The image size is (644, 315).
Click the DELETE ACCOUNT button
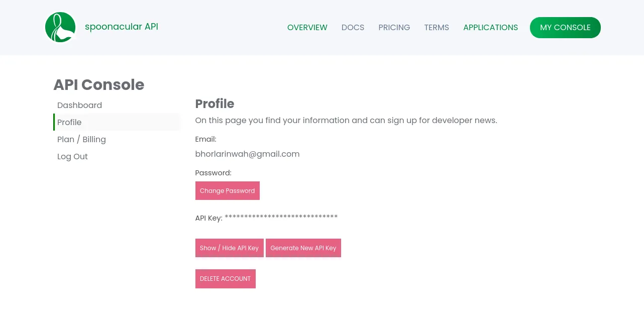click(225, 279)
